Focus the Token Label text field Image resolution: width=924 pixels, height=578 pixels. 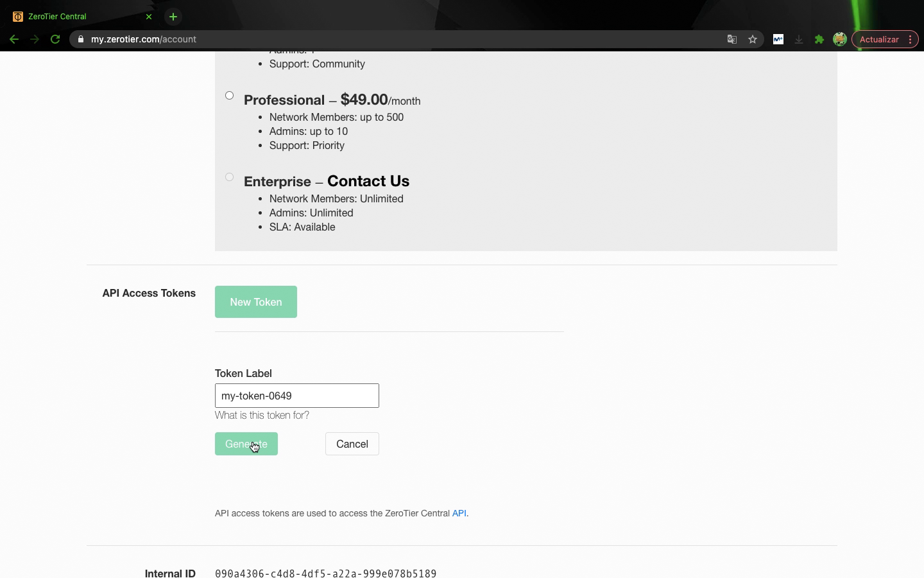296,396
